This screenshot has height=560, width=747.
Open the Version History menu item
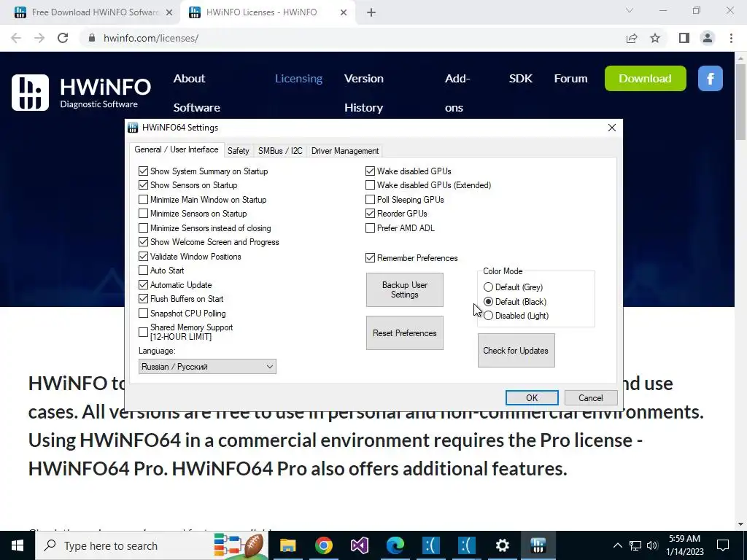click(x=364, y=93)
